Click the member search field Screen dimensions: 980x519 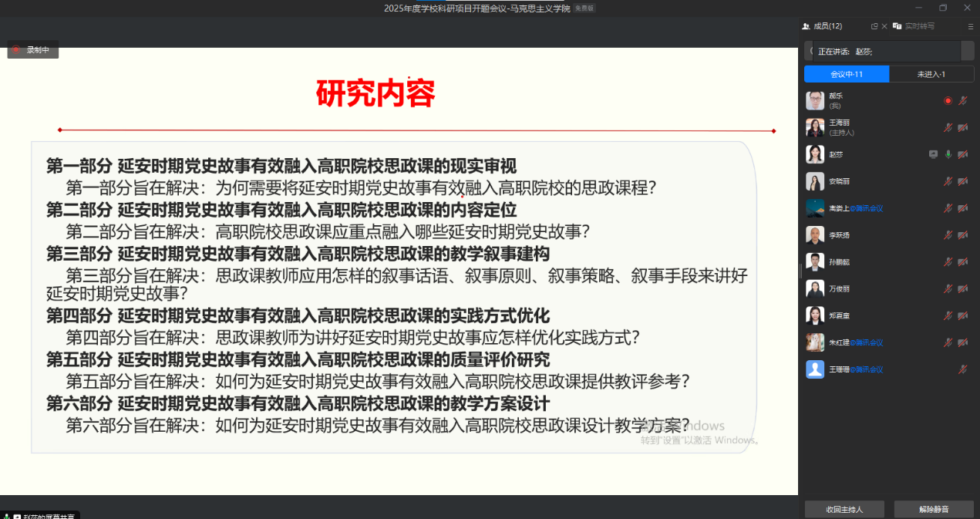click(x=887, y=51)
